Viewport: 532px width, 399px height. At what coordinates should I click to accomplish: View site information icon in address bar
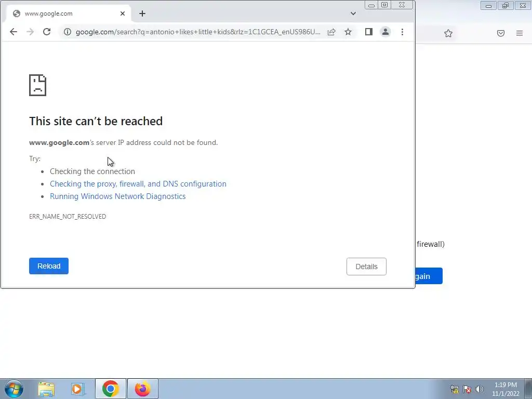tap(68, 32)
